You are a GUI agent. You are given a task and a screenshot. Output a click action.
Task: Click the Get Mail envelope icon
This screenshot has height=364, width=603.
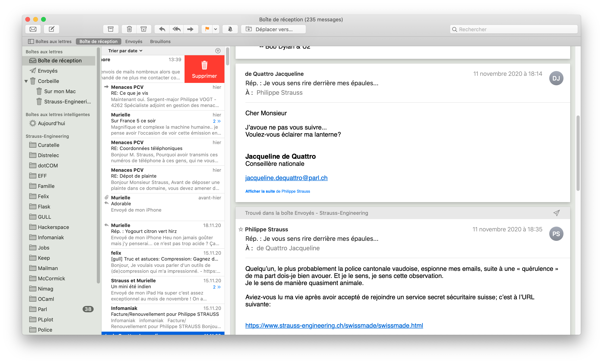(x=33, y=29)
